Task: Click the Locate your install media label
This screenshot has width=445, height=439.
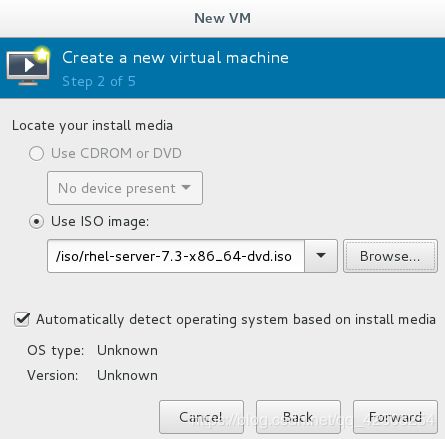Action: [92, 126]
